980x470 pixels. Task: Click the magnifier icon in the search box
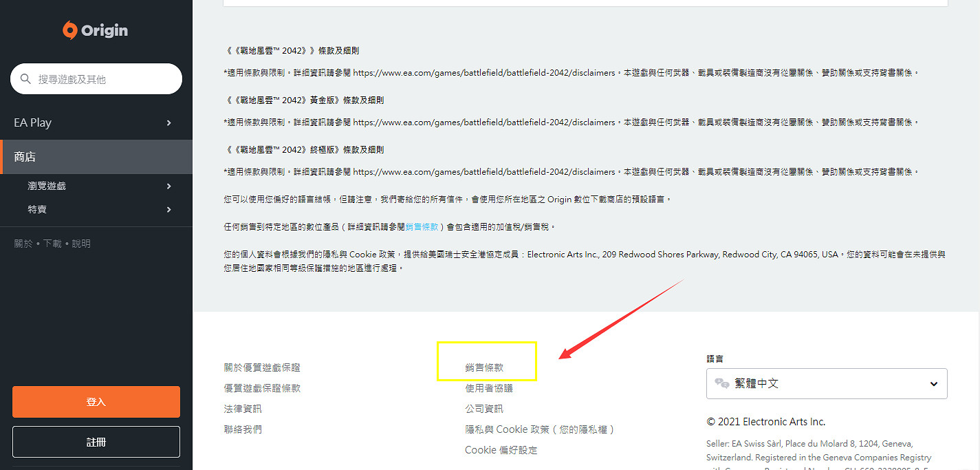coord(26,79)
